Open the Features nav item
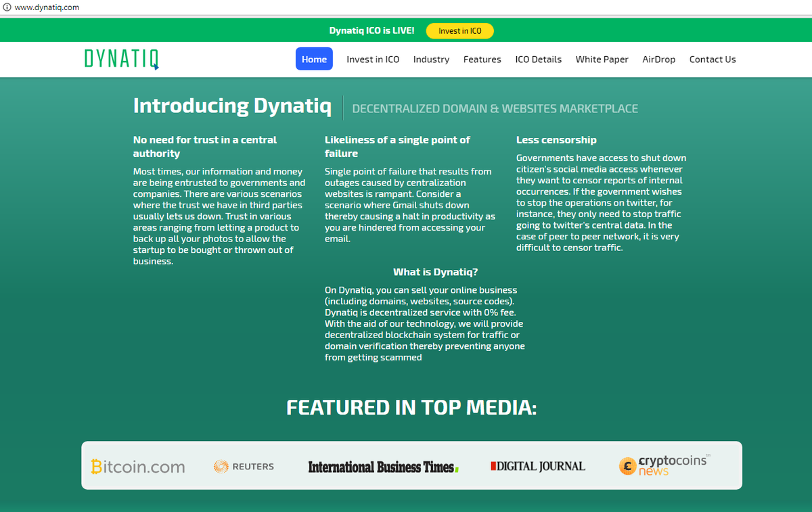 [x=482, y=60]
